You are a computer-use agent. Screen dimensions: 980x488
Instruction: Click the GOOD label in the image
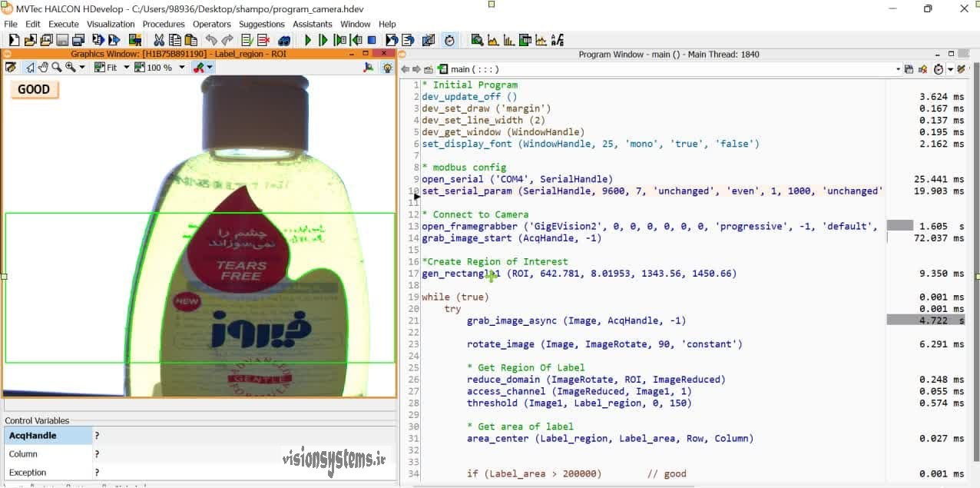click(x=34, y=89)
